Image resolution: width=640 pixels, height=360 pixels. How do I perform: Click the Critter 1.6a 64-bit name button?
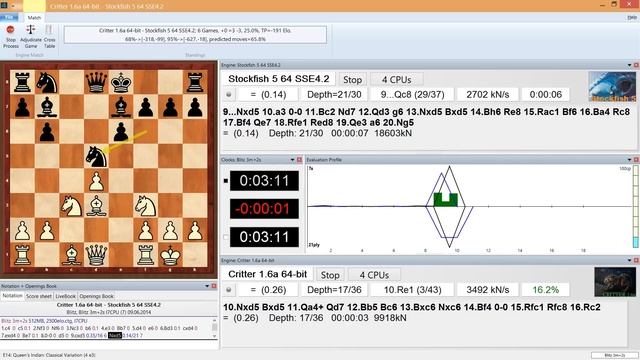point(267,274)
